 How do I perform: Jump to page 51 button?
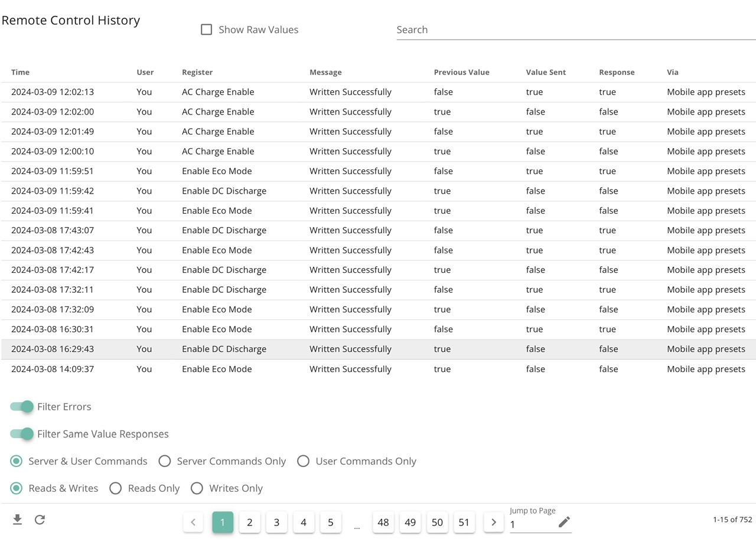pyautogui.click(x=464, y=522)
